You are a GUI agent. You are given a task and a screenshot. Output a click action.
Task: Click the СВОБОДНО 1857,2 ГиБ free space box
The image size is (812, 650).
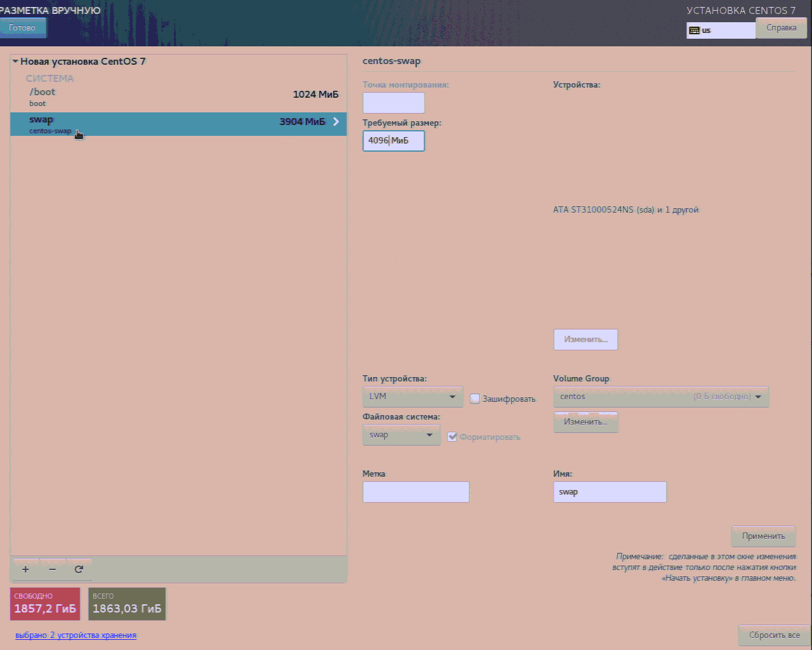pos(45,604)
